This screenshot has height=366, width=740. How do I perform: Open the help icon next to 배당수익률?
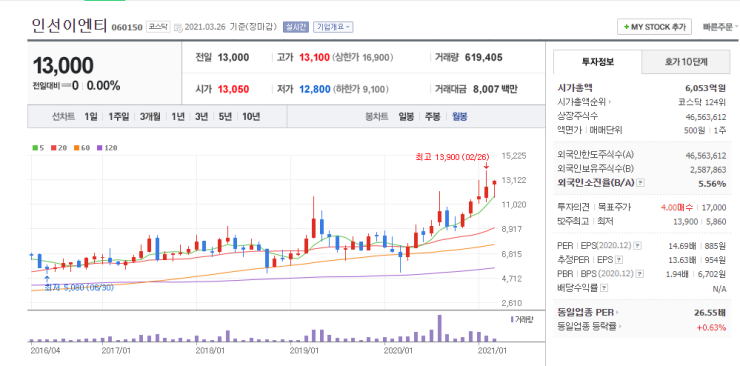pos(604,288)
